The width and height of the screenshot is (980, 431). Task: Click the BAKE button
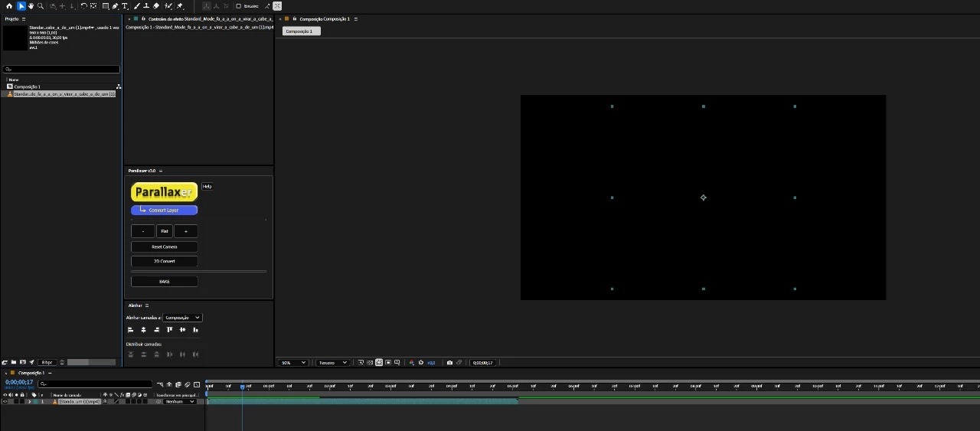[164, 282]
